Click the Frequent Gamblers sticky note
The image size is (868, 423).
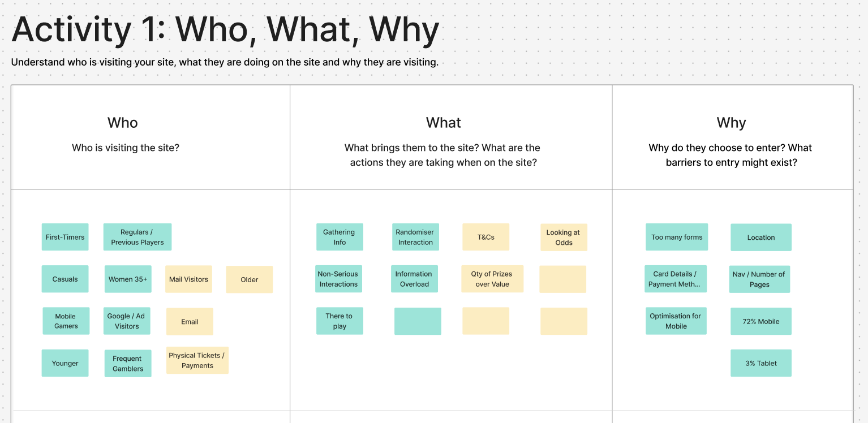click(x=128, y=363)
